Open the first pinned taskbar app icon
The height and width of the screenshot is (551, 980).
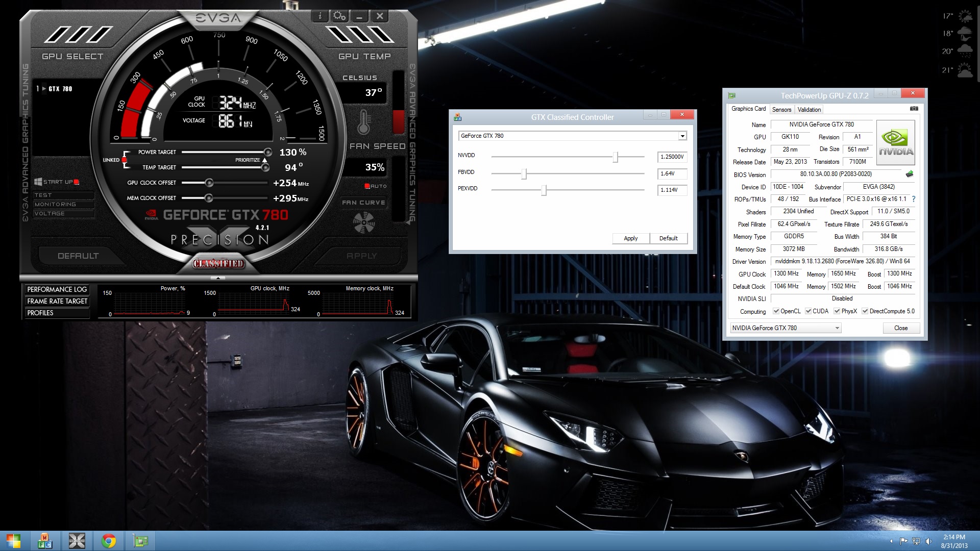click(x=45, y=541)
